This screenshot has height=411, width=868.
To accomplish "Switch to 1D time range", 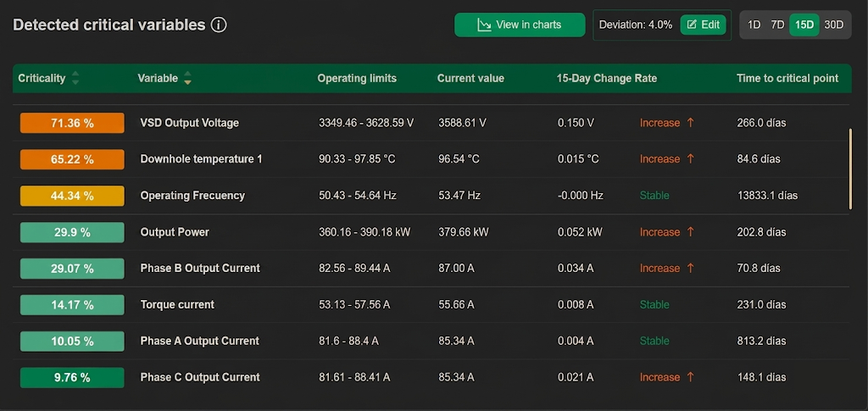I will pos(754,25).
